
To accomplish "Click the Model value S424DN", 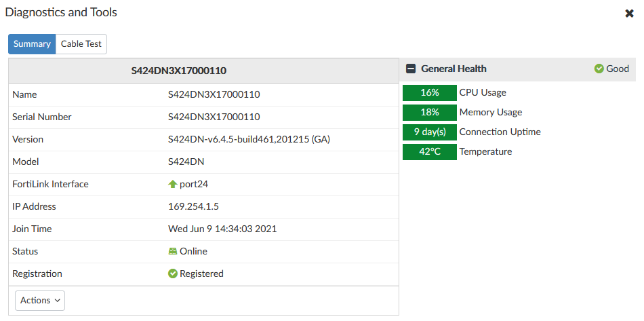I will point(186,162).
